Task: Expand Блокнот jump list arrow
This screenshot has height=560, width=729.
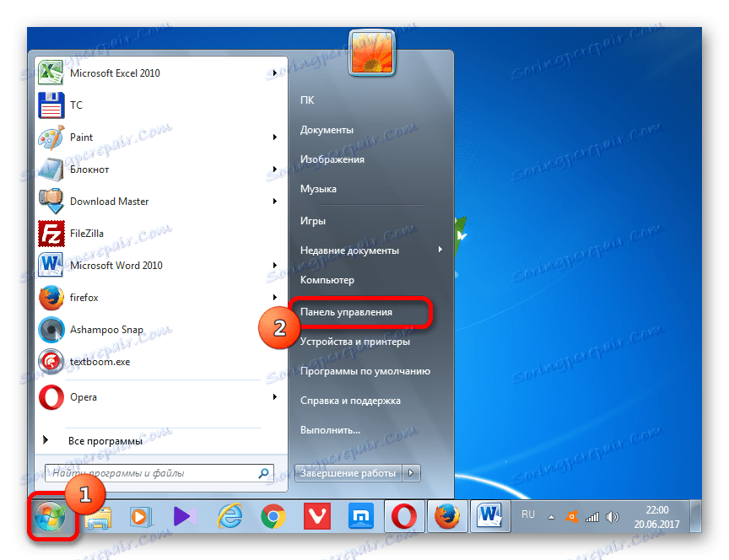Action: [275, 170]
